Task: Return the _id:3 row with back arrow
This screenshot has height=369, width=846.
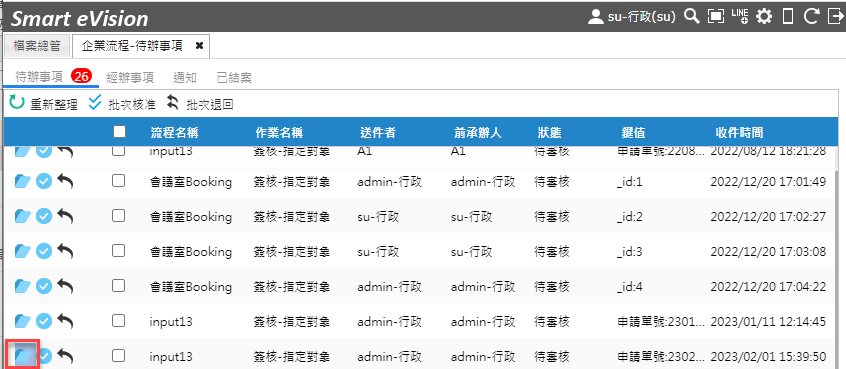Action: click(x=65, y=251)
